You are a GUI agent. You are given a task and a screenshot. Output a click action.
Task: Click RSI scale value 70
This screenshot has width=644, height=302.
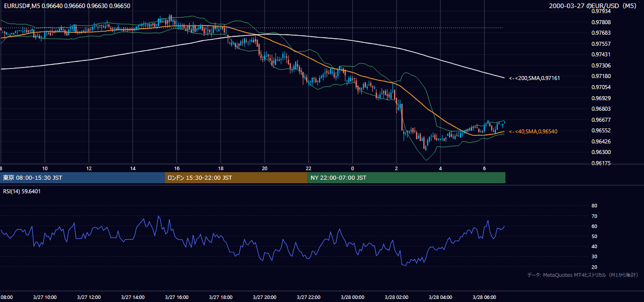click(x=594, y=216)
